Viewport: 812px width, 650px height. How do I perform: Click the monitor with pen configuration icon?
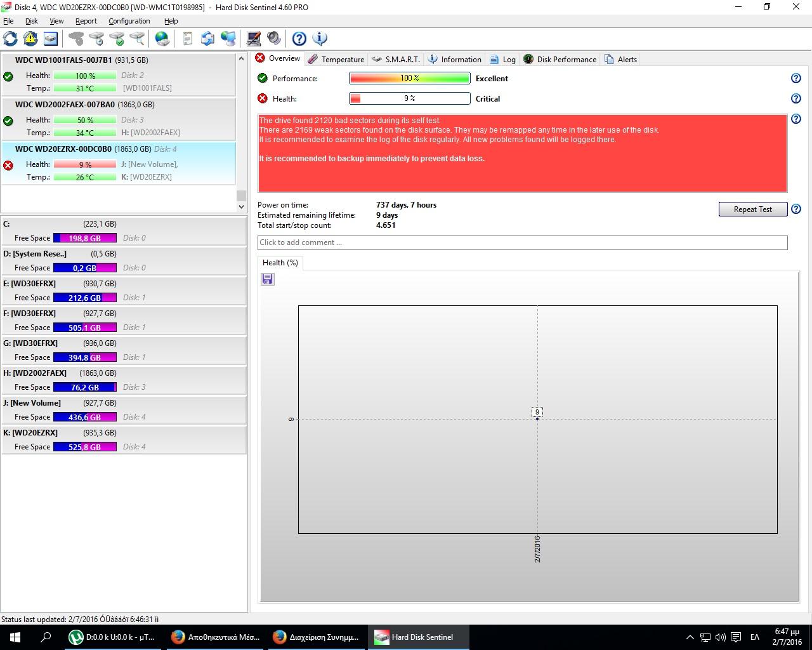point(254,39)
